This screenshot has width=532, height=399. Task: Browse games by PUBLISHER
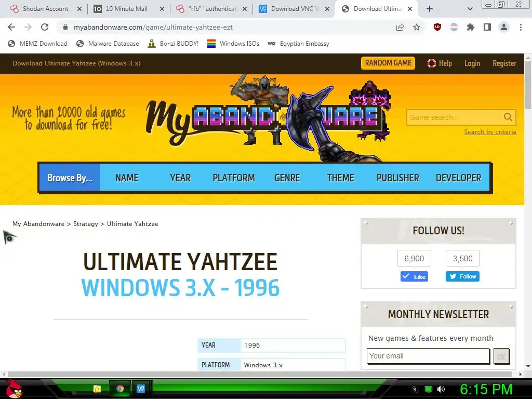pyautogui.click(x=397, y=178)
